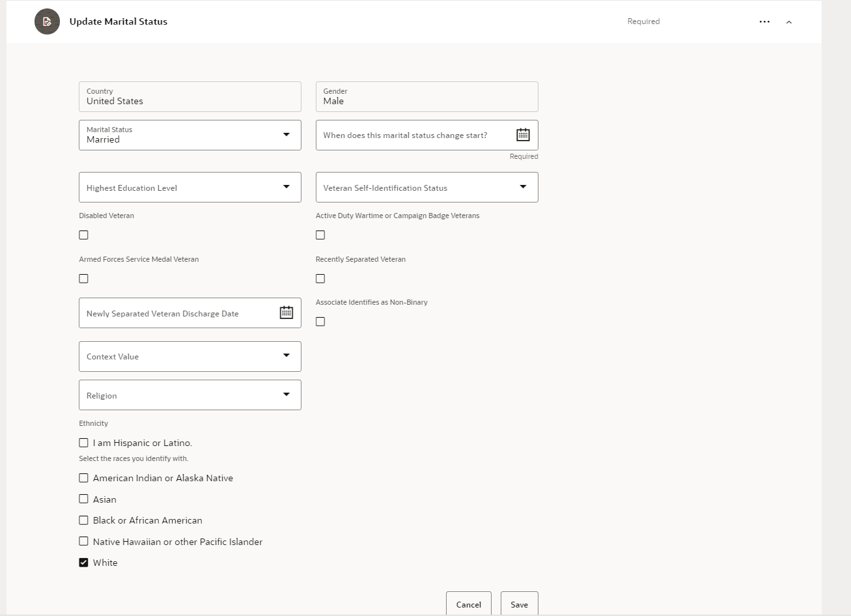Check the Disabled Veteran checkbox
Screen dimensions: 851x616
83,235
